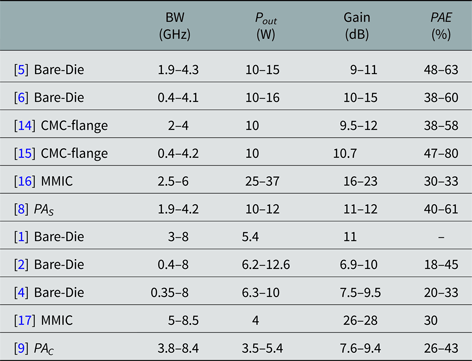Image resolution: width=472 pixels, height=361 pixels.
Task: Open citation link [5]
Action: click(x=21, y=70)
